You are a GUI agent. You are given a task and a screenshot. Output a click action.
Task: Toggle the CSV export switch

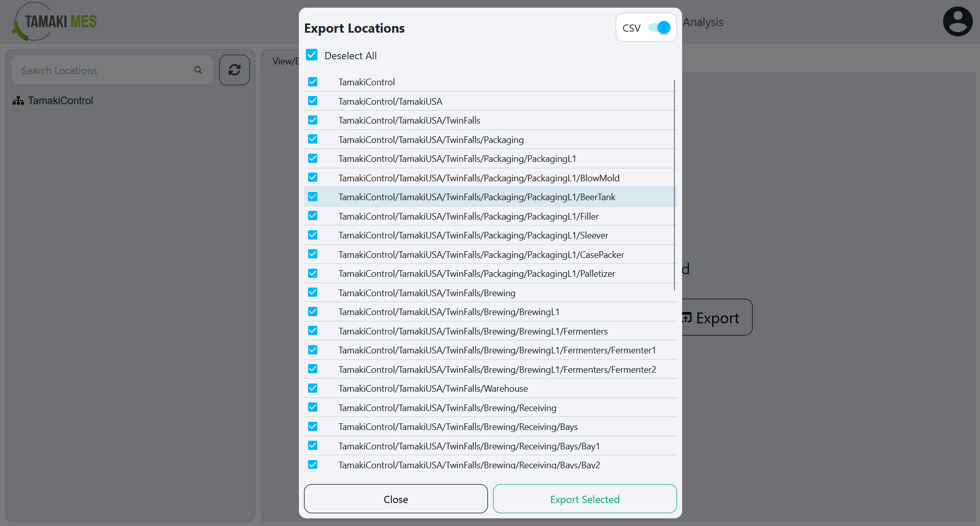[x=660, y=28]
